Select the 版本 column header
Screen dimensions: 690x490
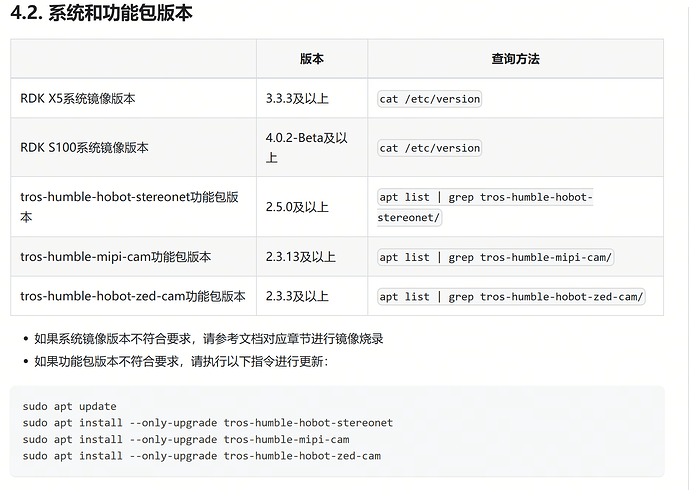click(x=312, y=59)
